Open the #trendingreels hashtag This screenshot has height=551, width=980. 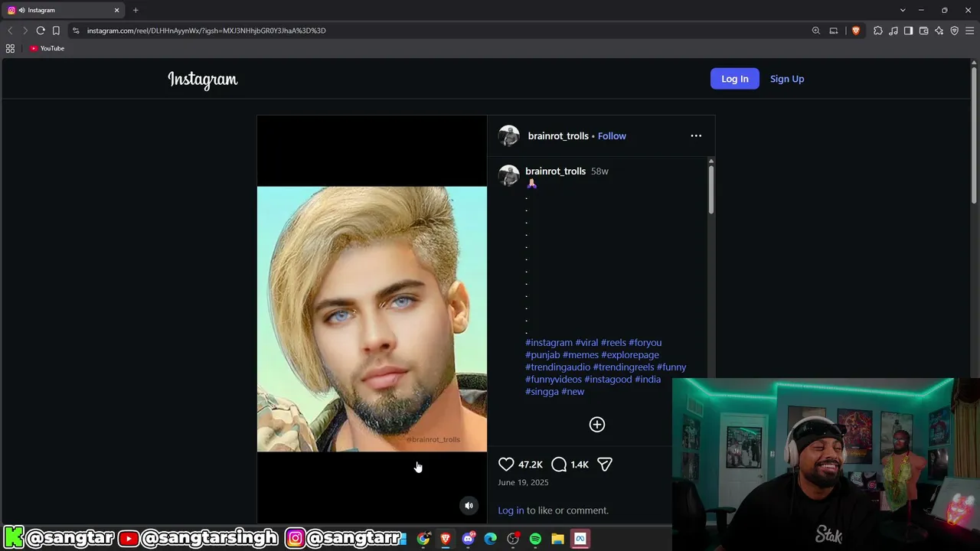[623, 367]
